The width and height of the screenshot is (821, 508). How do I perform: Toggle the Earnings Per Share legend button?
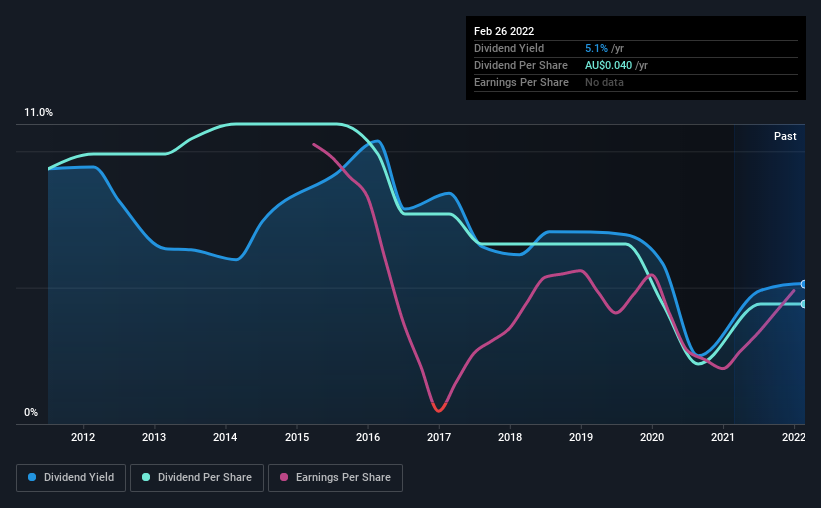[335, 478]
